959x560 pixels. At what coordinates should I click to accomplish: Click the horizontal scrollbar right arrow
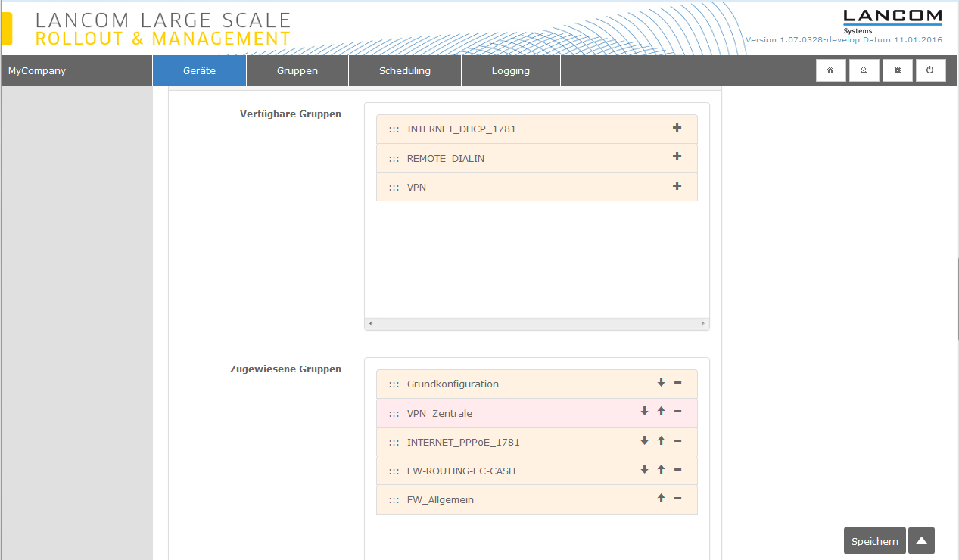702,324
